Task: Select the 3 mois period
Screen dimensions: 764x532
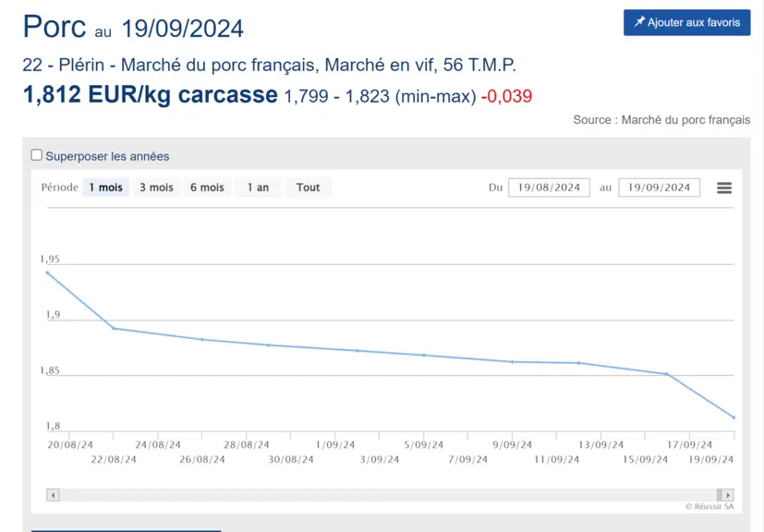Action: [156, 187]
